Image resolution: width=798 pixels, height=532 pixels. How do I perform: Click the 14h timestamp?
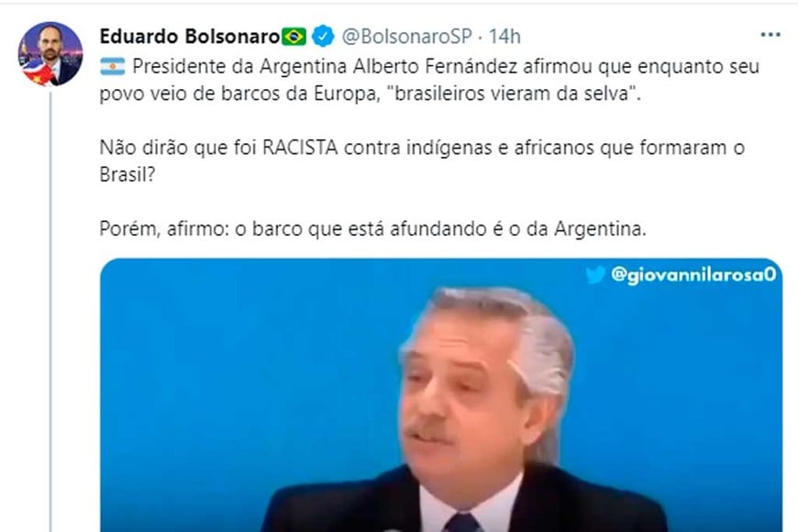[x=504, y=37]
